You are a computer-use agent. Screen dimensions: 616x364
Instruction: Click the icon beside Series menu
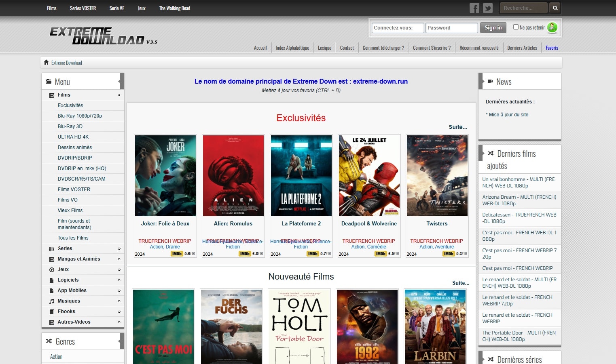coord(52,249)
